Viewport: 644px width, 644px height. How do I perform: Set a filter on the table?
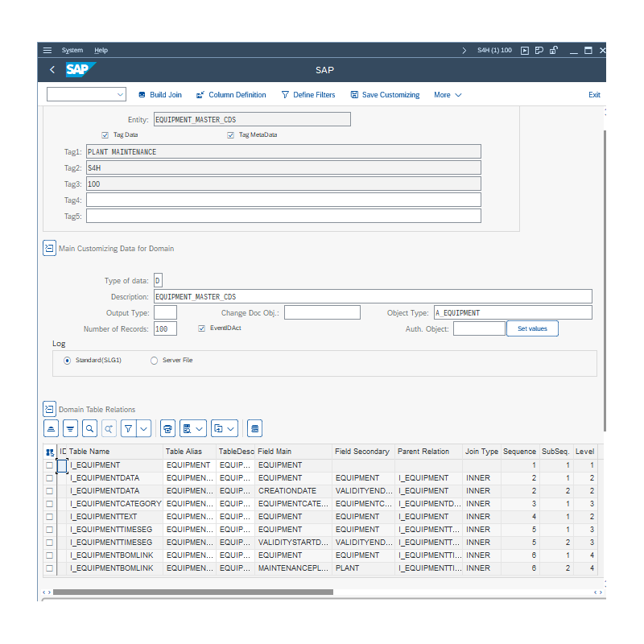128,428
